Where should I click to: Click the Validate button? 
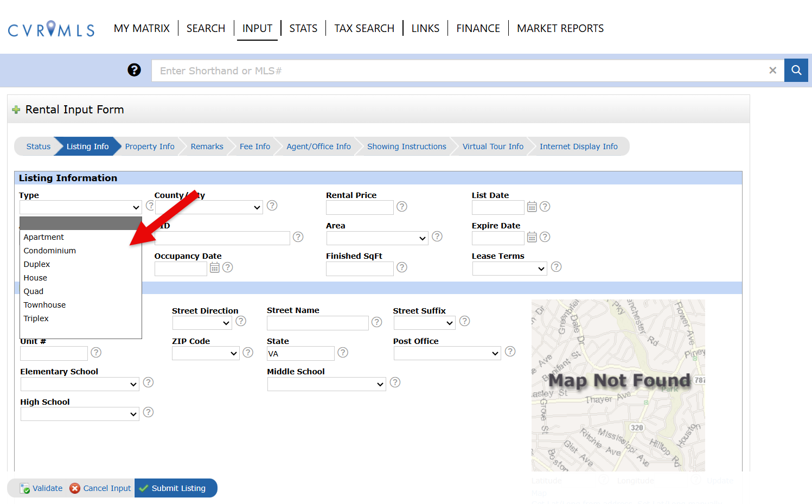(41, 488)
